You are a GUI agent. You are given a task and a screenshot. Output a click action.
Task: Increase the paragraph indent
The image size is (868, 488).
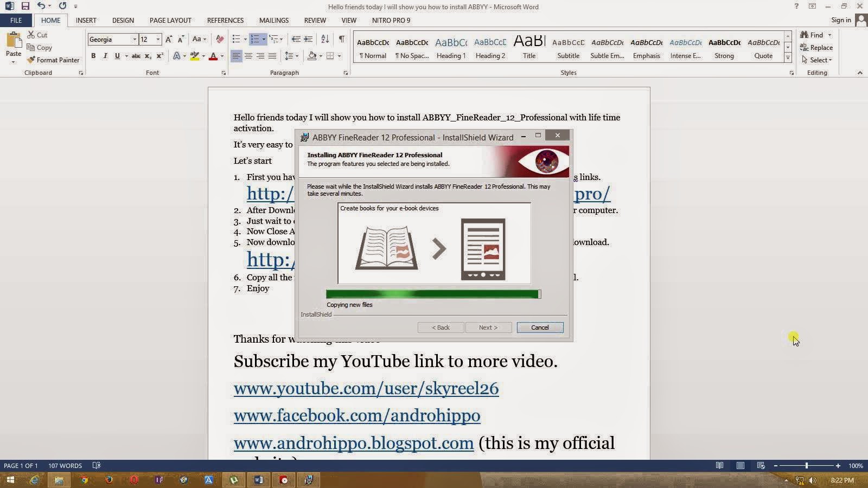[x=308, y=39]
